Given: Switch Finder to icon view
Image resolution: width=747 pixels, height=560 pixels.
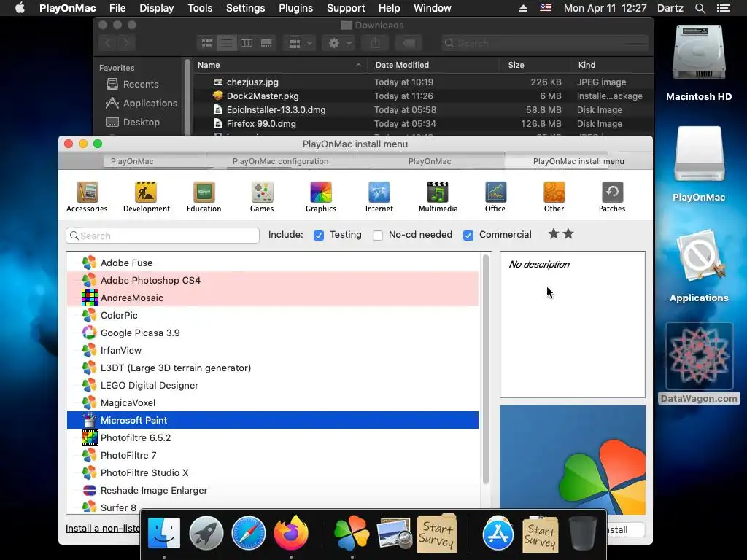Looking at the screenshot, I should click(206, 43).
